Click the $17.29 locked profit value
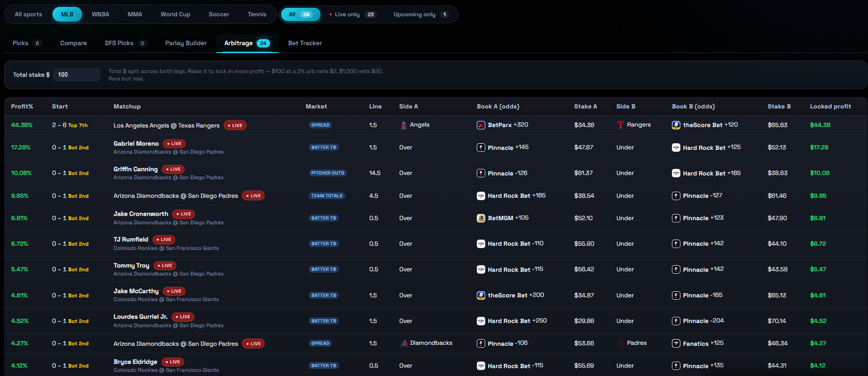Viewport: 868px width, 376px height. pyautogui.click(x=819, y=148)
